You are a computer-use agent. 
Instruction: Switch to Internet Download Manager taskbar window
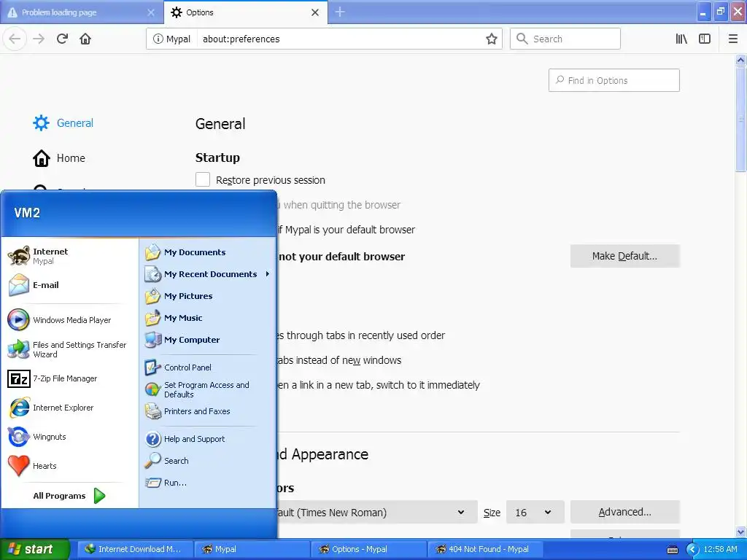coord(135,549)
